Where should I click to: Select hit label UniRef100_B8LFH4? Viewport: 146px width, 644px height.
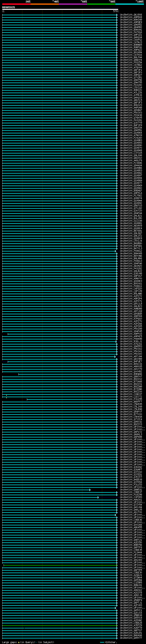click(131, 58)
